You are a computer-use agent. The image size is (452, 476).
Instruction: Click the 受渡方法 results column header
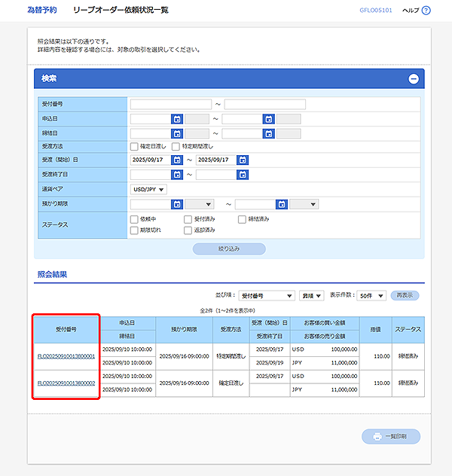click(x=231, y=330)
